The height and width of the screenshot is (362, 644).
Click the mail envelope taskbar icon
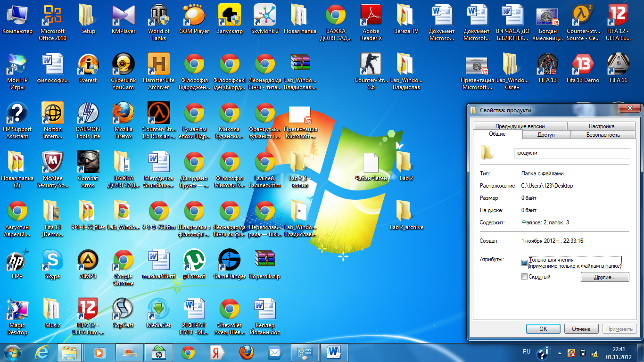pos(275,352)
